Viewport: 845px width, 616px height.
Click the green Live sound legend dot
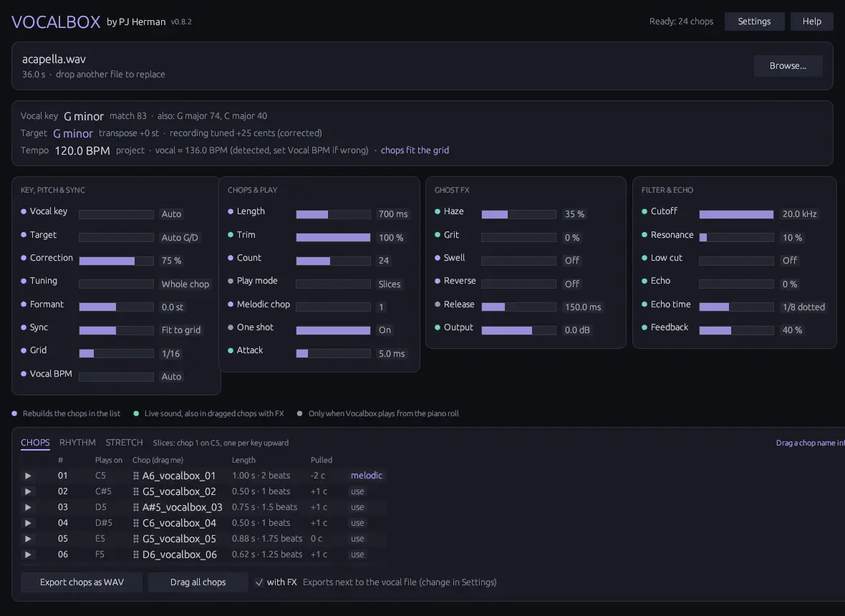tap(136, 414)
